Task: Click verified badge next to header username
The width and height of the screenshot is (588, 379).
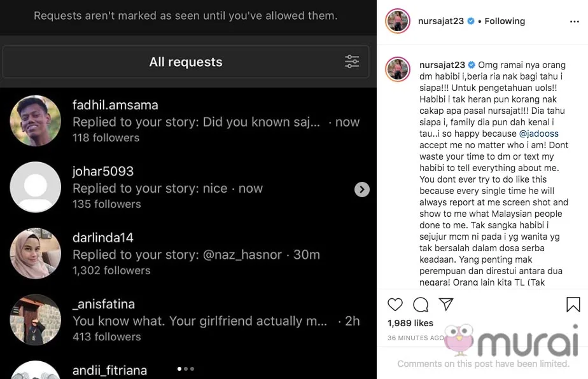Action: coord(472,21)
